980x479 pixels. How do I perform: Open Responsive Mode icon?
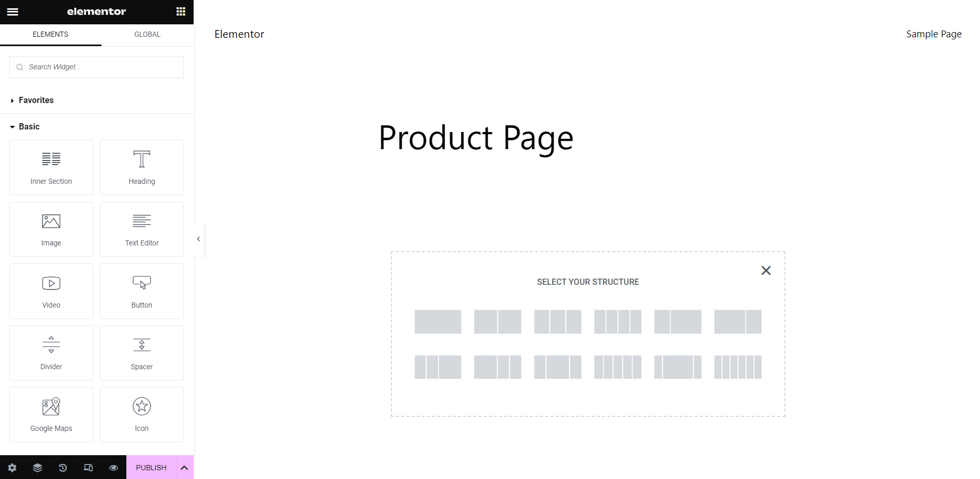point(88,468)
